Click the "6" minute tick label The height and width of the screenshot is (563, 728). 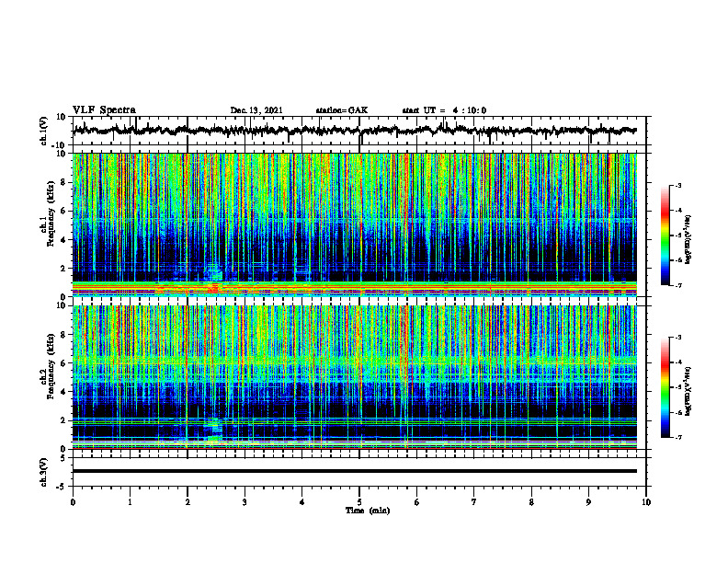417,502
